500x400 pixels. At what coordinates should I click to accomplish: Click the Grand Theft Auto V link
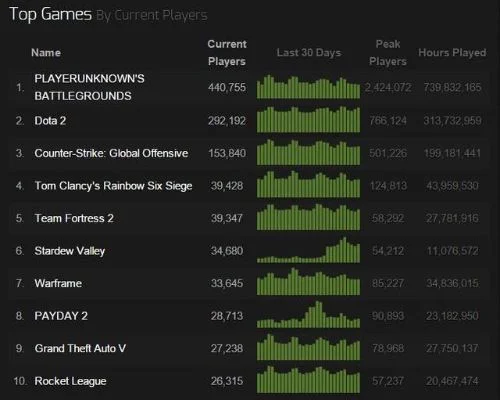pyautogui.click(x=80, y=348)
